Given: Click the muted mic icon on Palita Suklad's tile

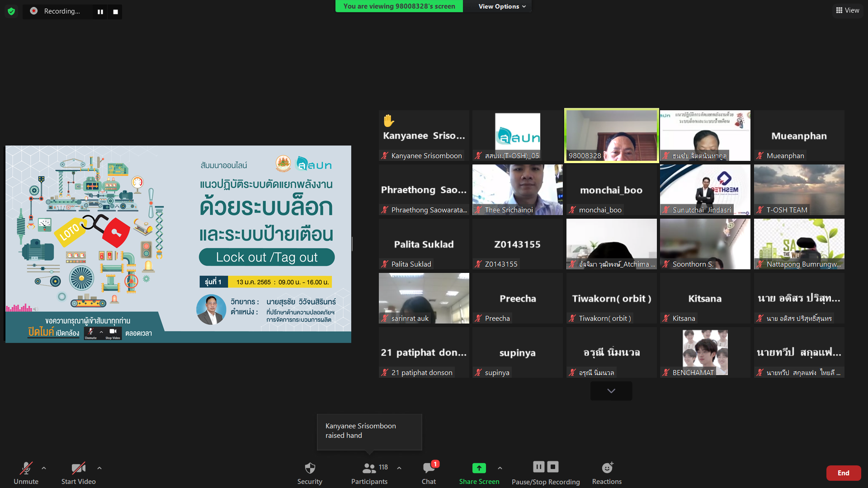Looking at the screenshot, I should (x=385, y=264).
